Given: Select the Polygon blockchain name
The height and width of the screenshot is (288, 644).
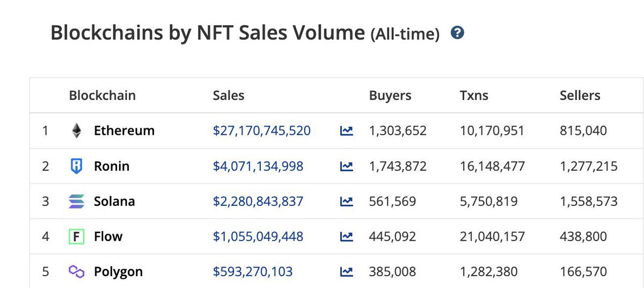Looking at the screenshot, I should [x=119, y=272].
